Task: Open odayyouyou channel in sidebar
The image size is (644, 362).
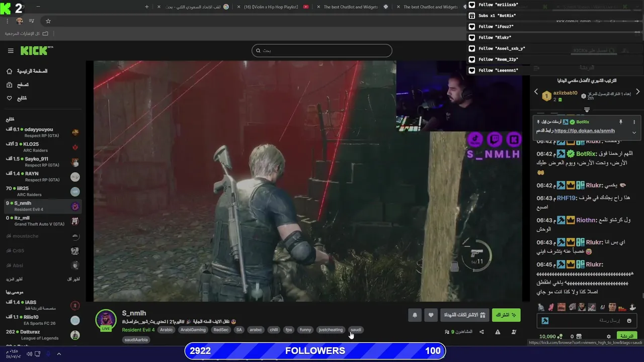Action: click(x=42, y=132)
